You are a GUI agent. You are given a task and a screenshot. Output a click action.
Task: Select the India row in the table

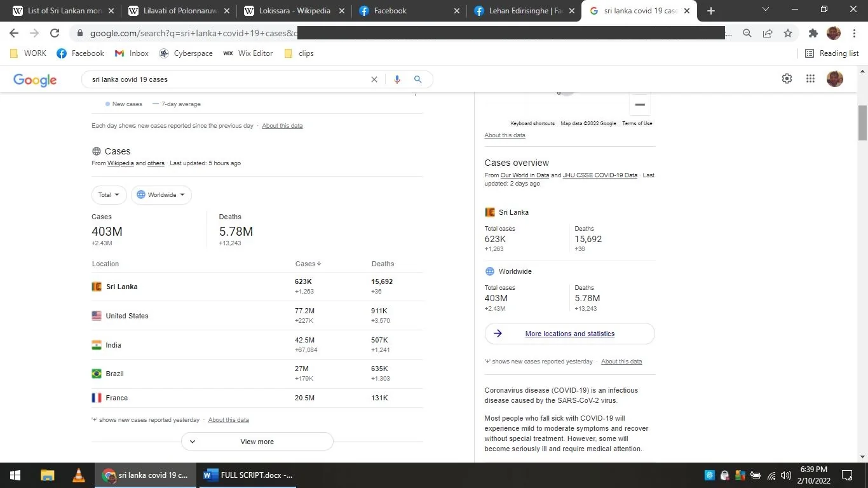coord(257,345)
